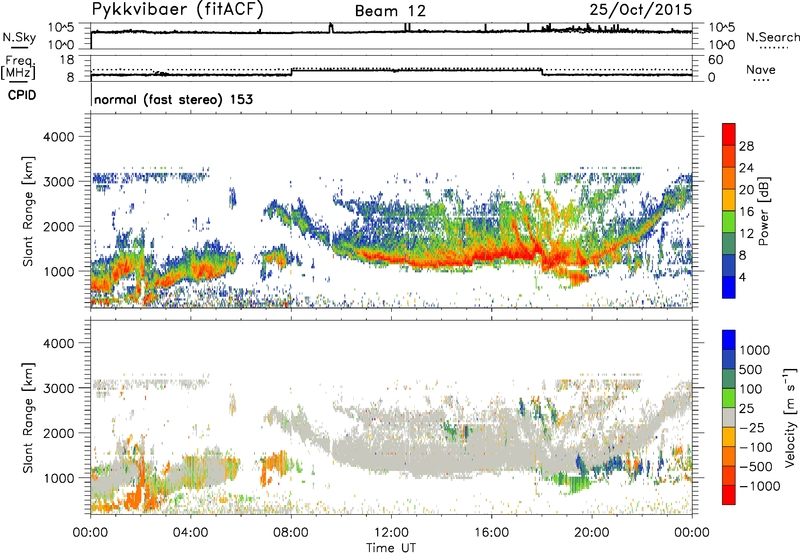The width and height of the screenshot is (800, 554).
Task: Click the red bottom of velocity colorbar
Action: pyautogui.click(x=729, y=495)
